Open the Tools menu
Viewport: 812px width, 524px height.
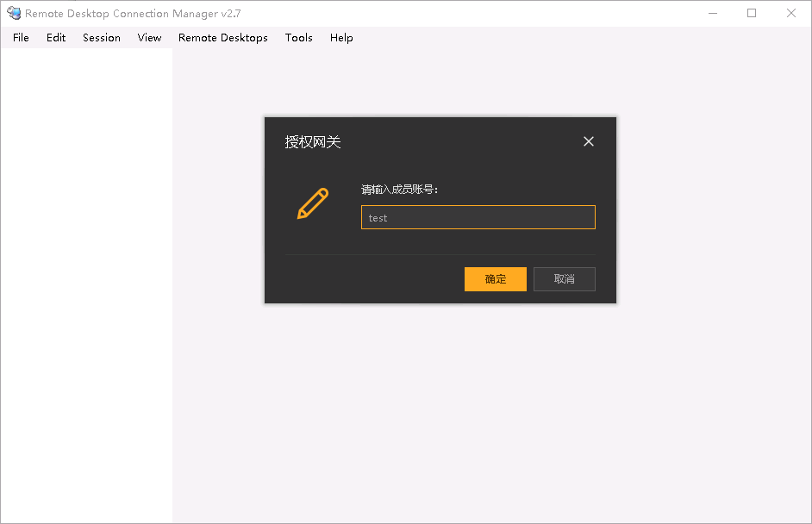299,38
